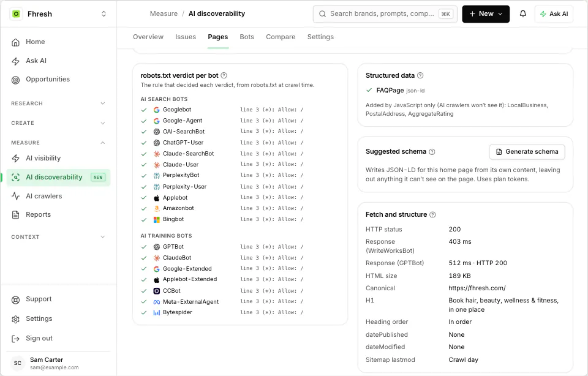The height and width of the screenshot is (376, 588).
Task: Collapse the MEASURE section
Action: point(58,143)
